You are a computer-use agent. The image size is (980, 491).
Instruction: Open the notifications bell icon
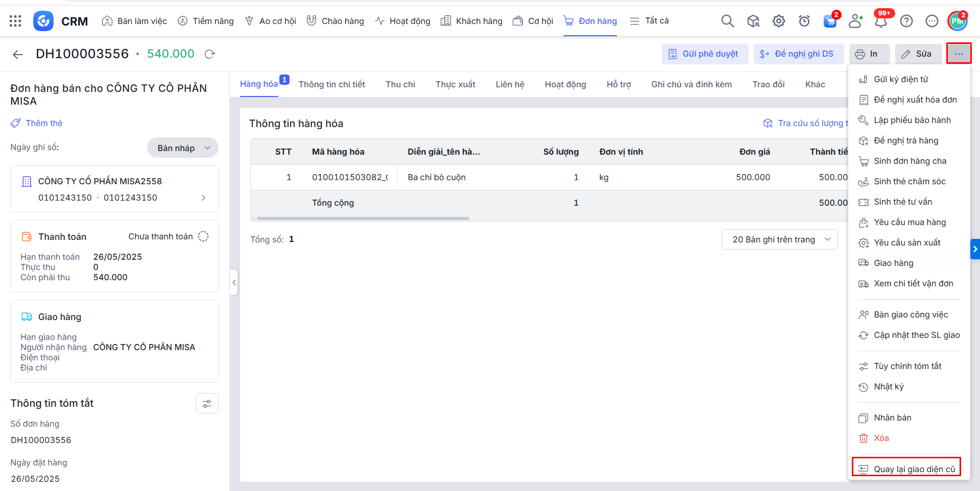coord(880,21)
